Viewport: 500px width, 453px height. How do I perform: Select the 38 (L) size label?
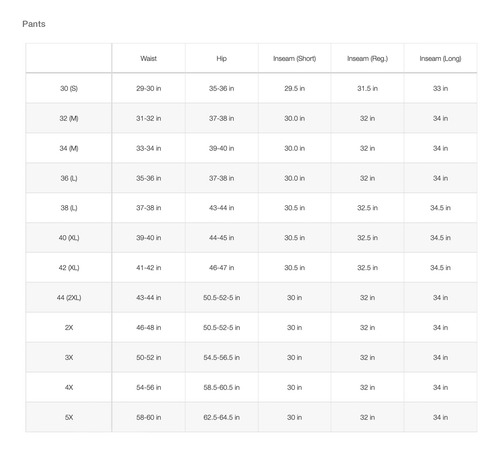[69, 208]
